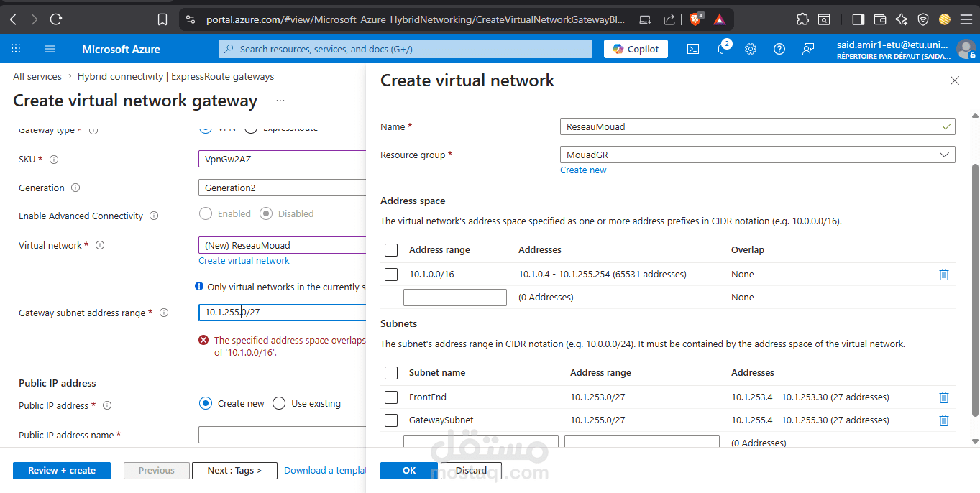Open the SKU VpnGw2AZ dropdown
Image resolution: width=980 pixels, height=493 pixels.
[x=283, y=160]
